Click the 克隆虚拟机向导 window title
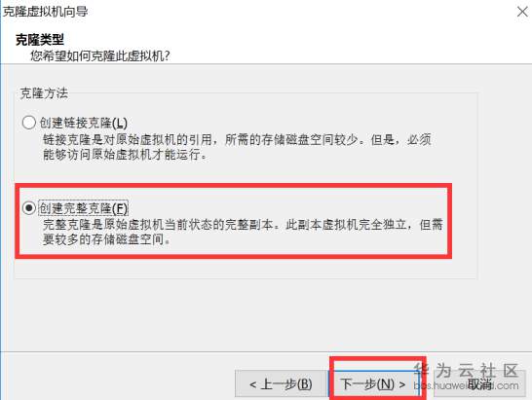 coord(46,12)
